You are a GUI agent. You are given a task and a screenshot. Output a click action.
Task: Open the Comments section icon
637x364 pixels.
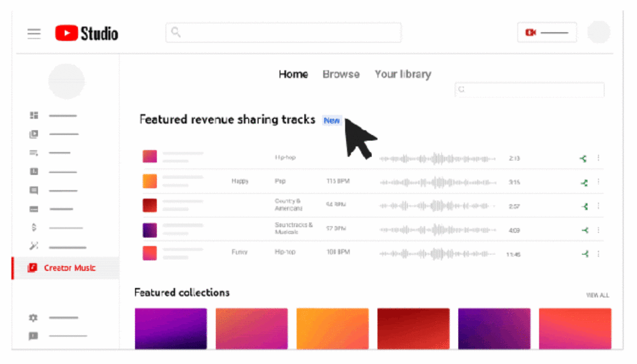34,190
